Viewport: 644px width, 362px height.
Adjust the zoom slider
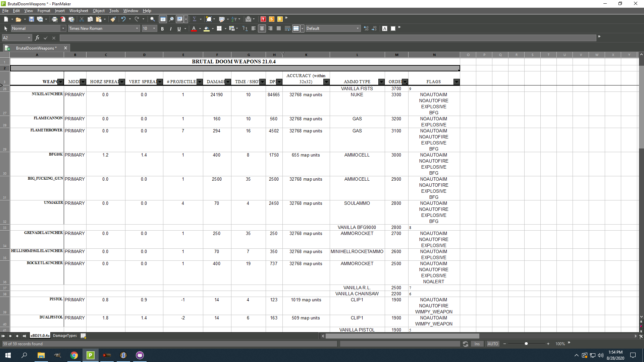(527, 344)
